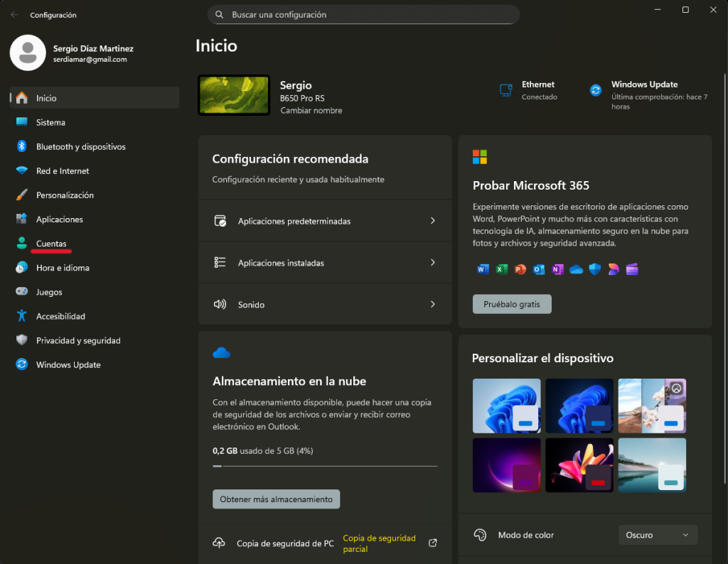This screenshot has width=728, height=564.
Task: Click the cloud storage usage bar
Action: 325,466
